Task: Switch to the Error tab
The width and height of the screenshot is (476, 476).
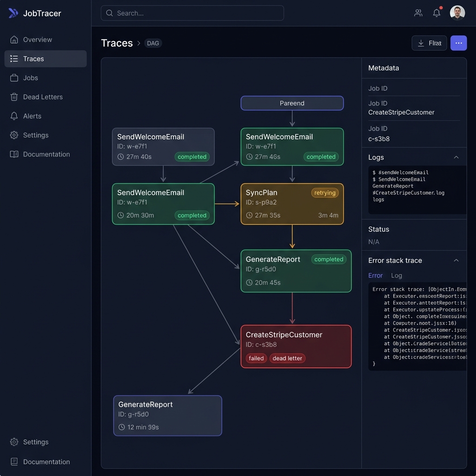Action: (x=375, y=276)
